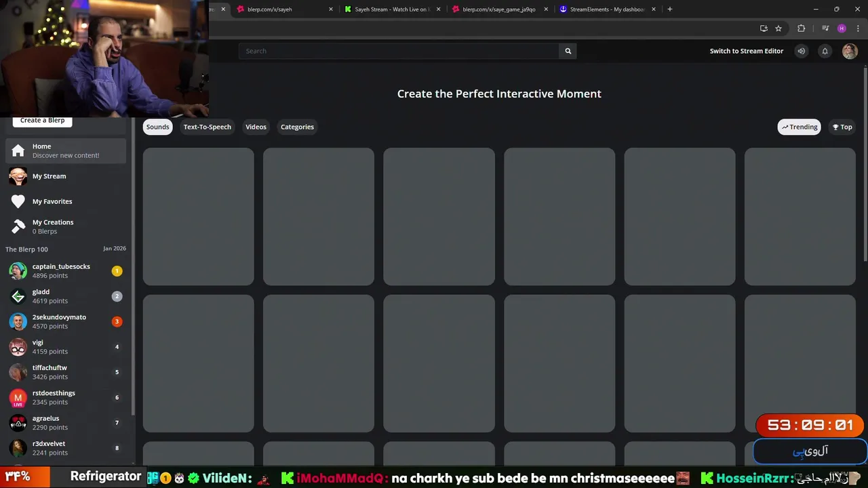The height and width of the screenshot is (488, 868).
Task: Click the My Creations hammer icon
Action: point(18,226)
